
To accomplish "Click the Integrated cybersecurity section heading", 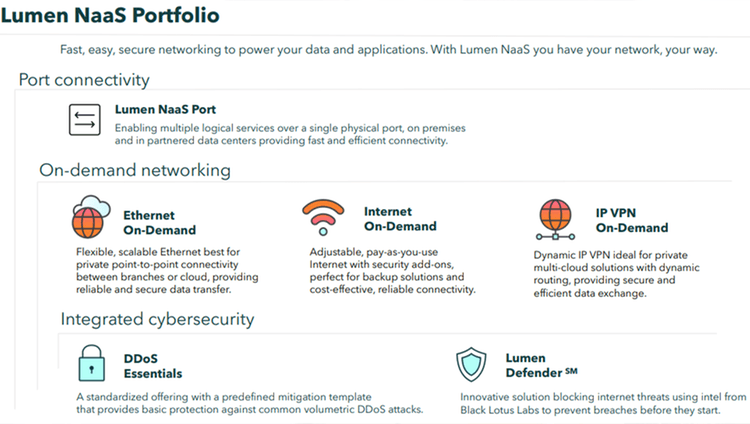I will point(157,319).
